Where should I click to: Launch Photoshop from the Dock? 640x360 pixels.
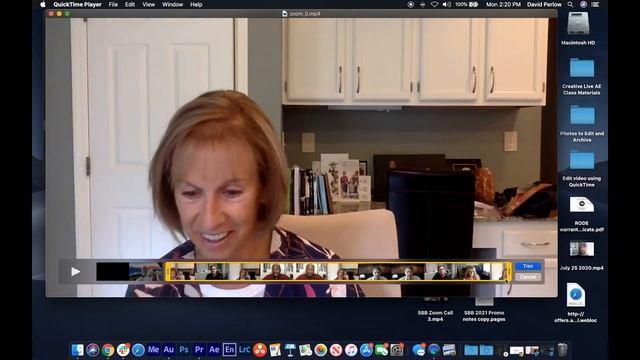(184, 350)
